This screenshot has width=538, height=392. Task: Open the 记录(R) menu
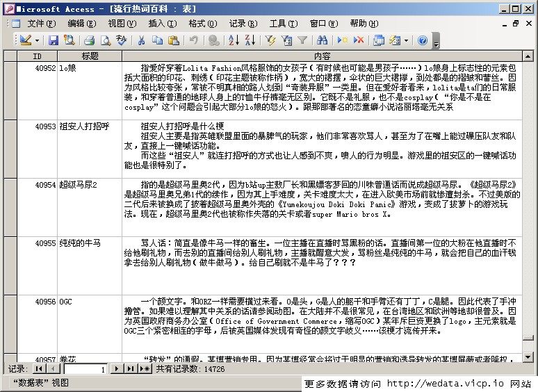tap(243, 24)
